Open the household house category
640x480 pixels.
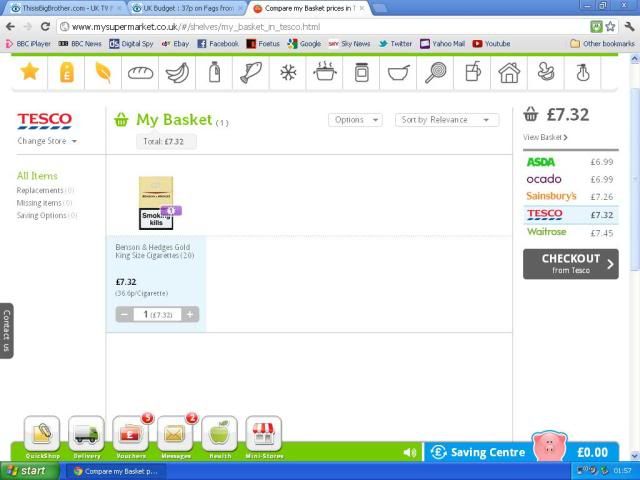click(x=509, y=73)
